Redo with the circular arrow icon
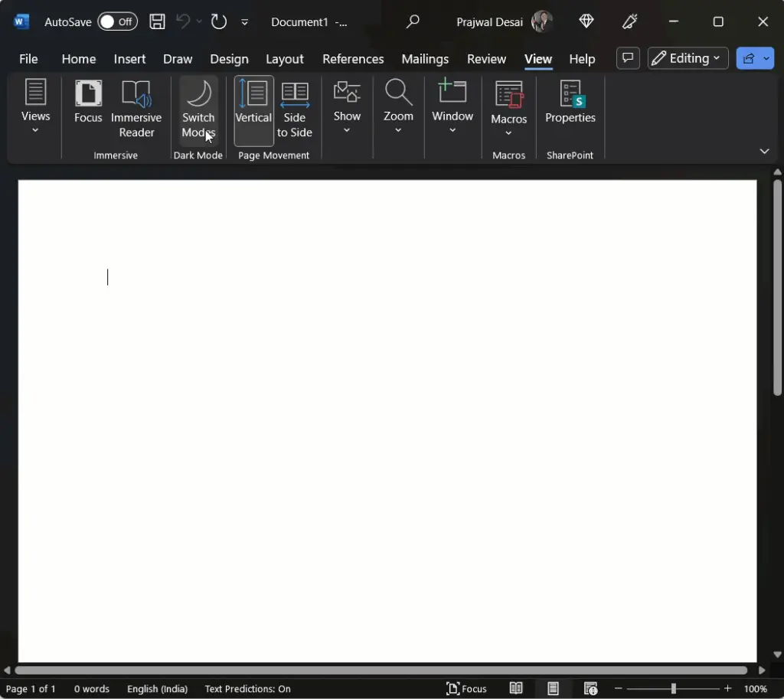This screenshot has width=784, height=699. point(218,21)
